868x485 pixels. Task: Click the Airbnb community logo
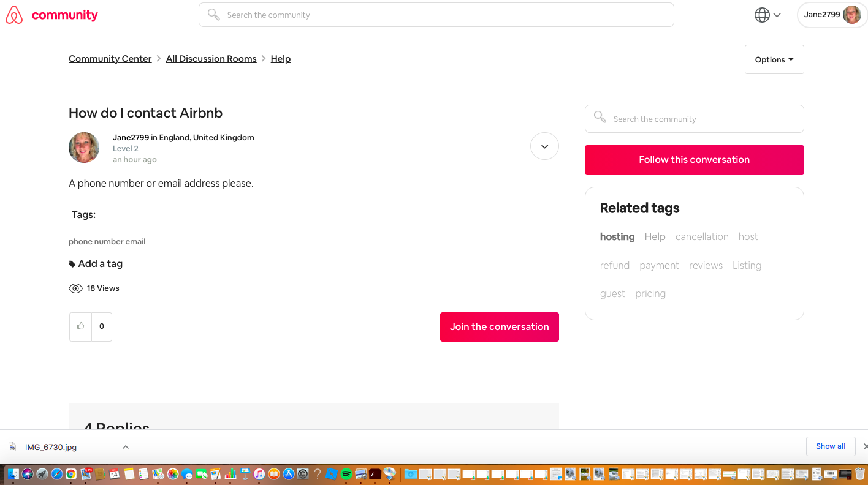51,15
